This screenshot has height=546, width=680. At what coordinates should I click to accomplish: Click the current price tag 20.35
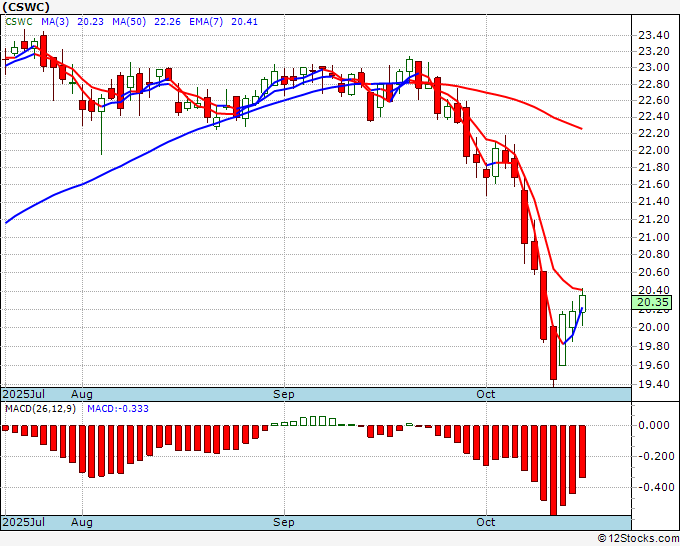652,302
